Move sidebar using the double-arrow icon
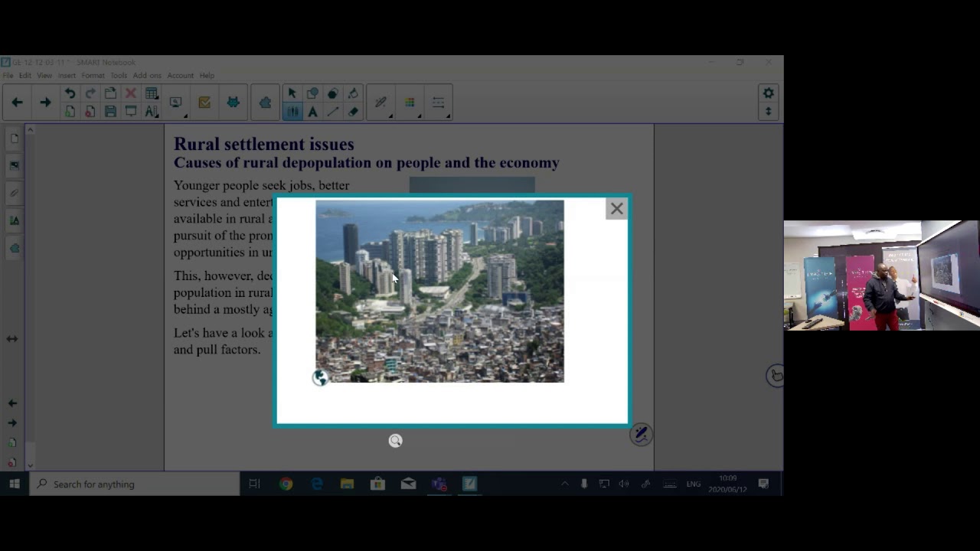The image size is (980, 551). pyautogui.click(x=12, y=338)
